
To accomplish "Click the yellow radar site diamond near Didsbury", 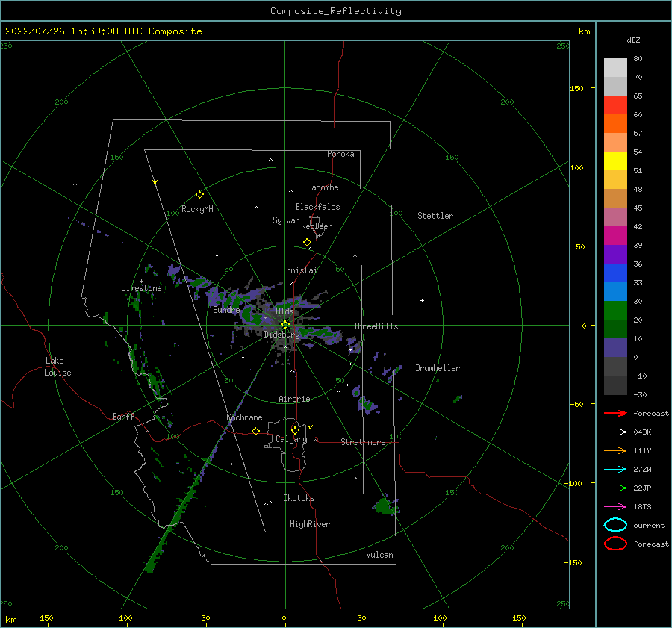I will pyautogui.click(x=285, y=325).
